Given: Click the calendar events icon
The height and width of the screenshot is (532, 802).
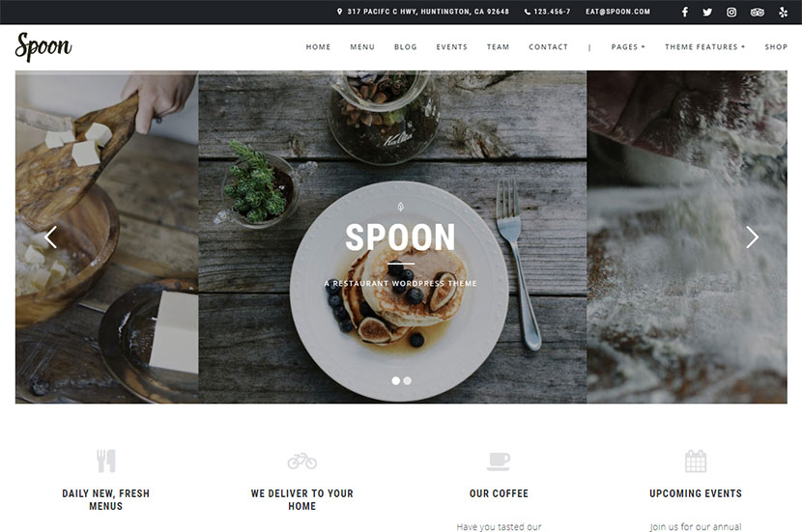Looking at the screenshot, I should (x=696, y=461).
